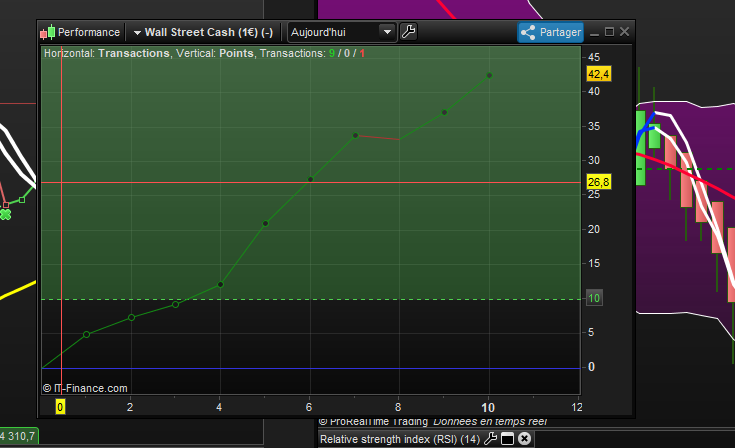This screenshot has height=448, width=735.
Task: Open Performance window wrench settings
Action: [409, 32]
